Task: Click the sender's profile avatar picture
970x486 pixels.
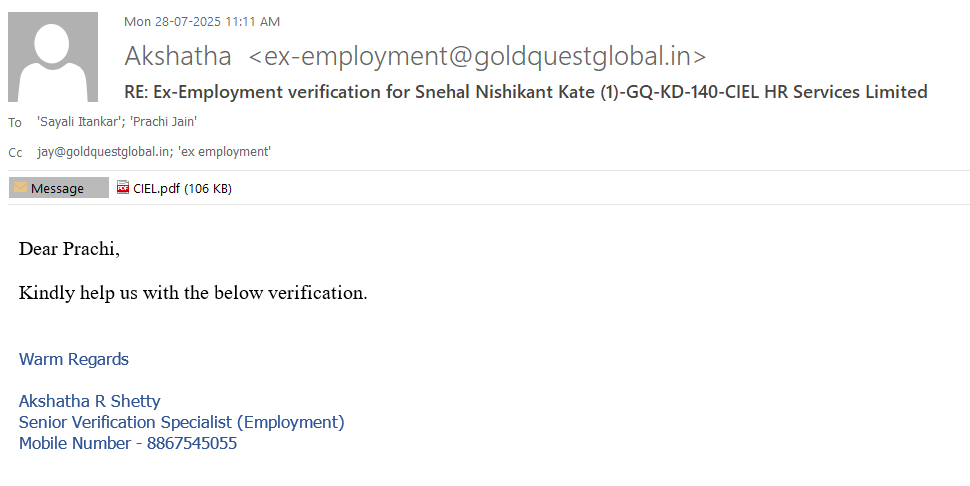Action: coord(52,56)
